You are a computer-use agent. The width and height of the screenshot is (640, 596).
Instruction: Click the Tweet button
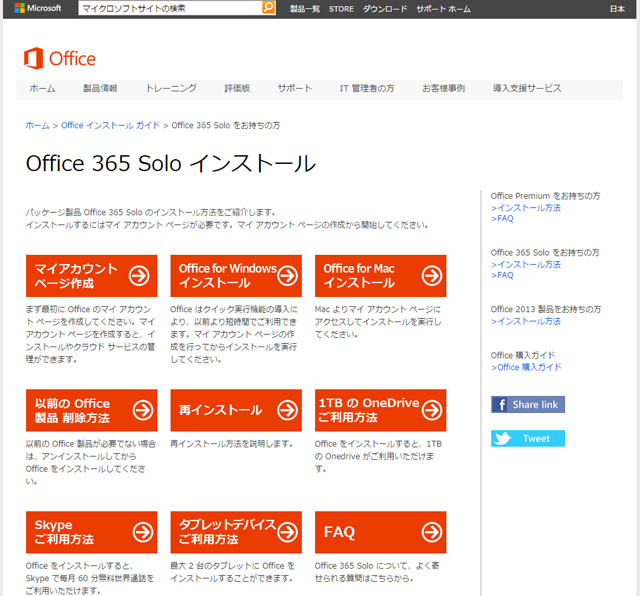(528, 438)
